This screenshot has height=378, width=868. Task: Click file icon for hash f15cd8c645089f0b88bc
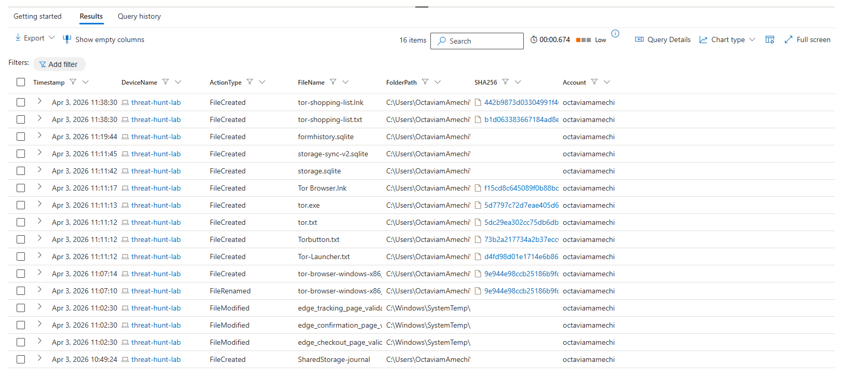(x=478, y=188)
